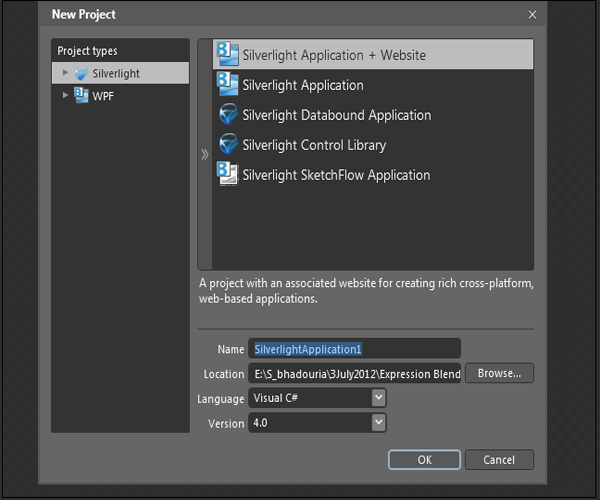Open the Language dropdown
This screenshot has width=600, height=500.
point(378,398)
